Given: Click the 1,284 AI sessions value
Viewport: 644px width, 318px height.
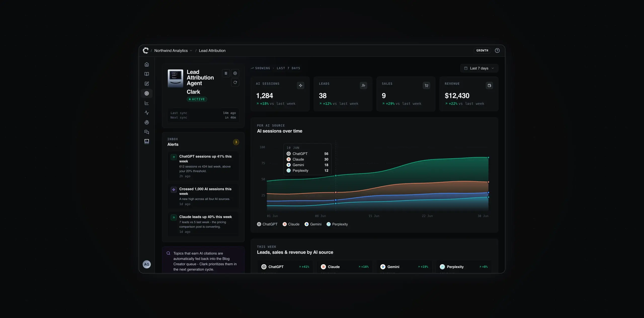Looking at the screenshot, I should [x=264, y=96].
